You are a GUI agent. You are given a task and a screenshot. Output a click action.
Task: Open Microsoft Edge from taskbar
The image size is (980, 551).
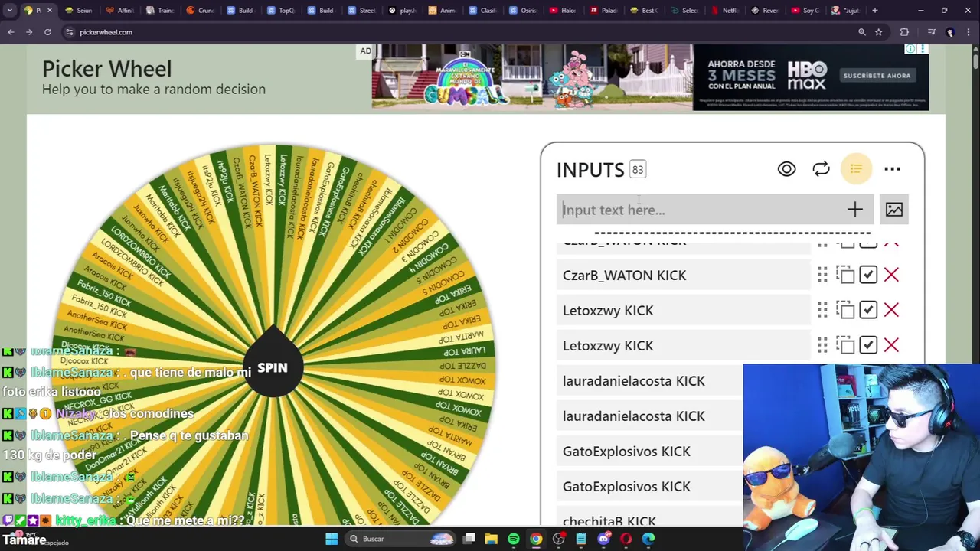[x=648, y=539]
